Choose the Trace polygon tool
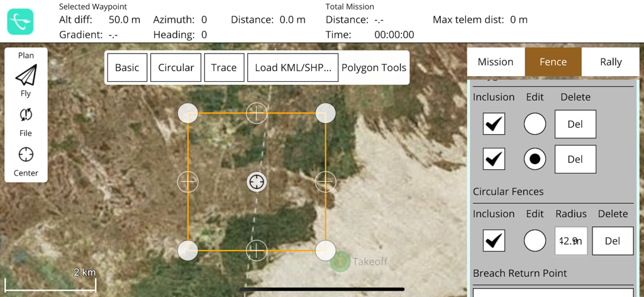The width and height of the screenshot is (644, 297). tap(224, 67)
